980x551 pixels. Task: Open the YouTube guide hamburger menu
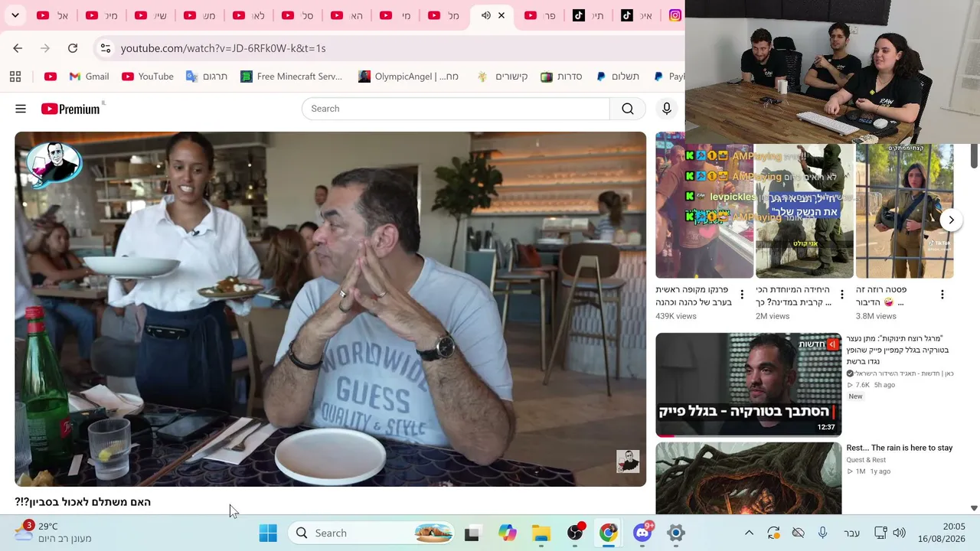[x=21, y=109]
